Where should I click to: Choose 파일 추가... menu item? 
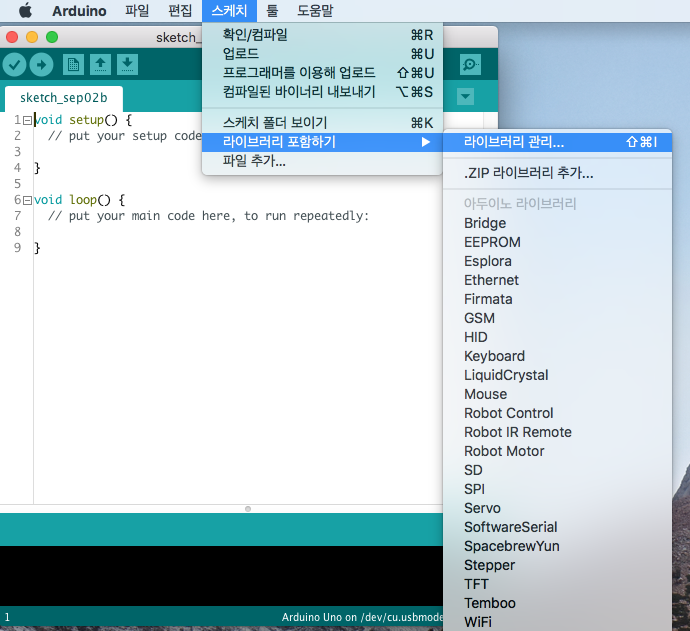pos(322,161)
